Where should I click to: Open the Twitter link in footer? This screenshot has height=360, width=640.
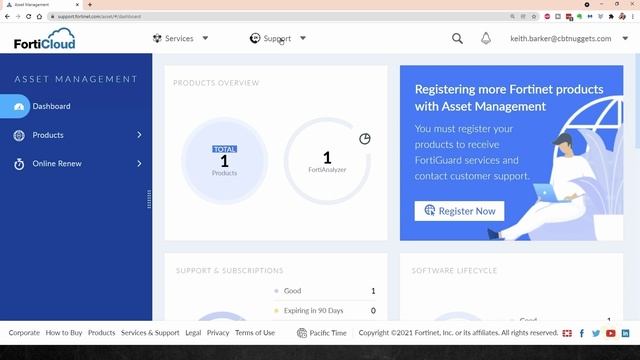pyautogui.click(x=596, y=333)
